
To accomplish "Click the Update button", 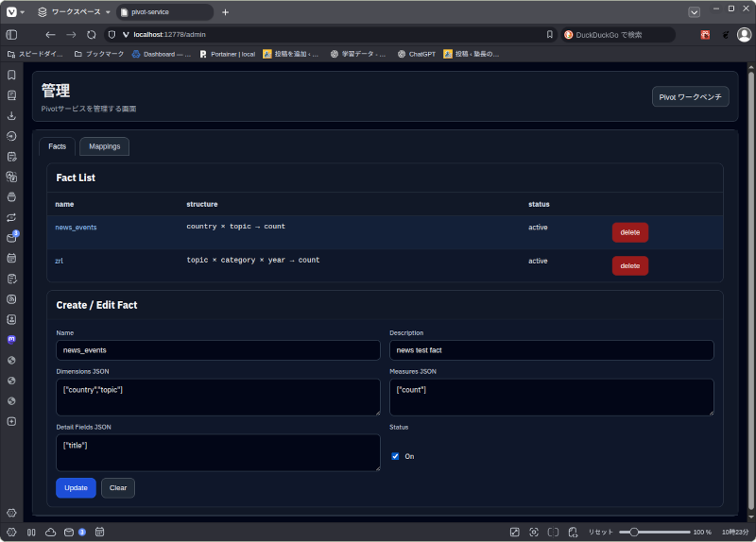I will pos(76,487).
